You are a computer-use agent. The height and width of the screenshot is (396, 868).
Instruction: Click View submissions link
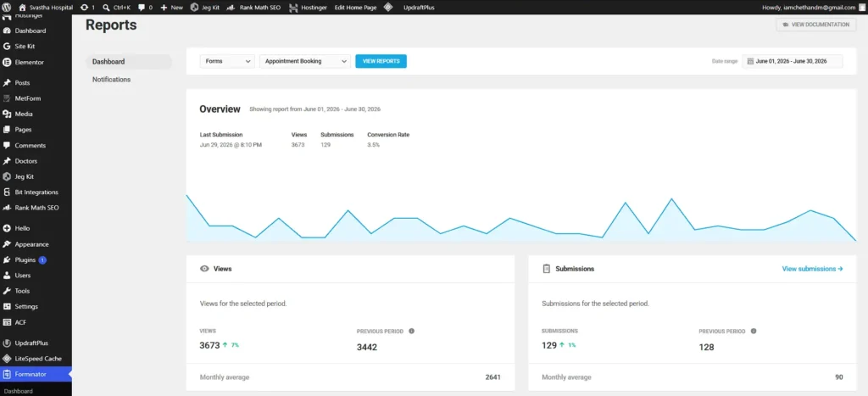click(x=812, y=269)
